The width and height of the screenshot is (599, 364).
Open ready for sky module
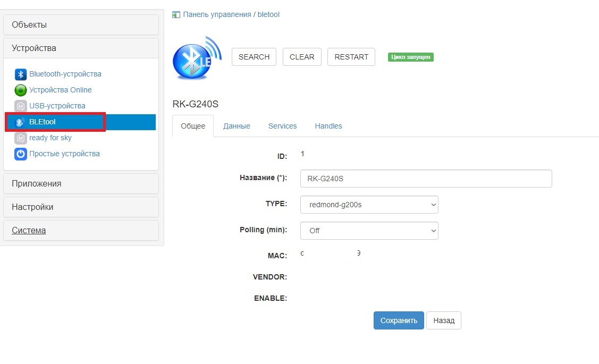point(50,138)
